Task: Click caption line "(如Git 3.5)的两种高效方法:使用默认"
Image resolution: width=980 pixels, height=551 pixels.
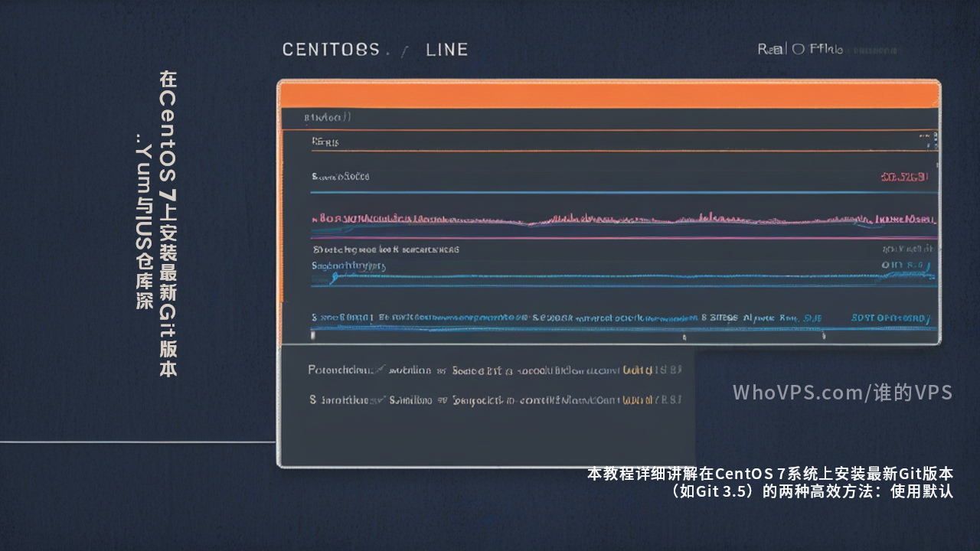Action: coord(811,491)
